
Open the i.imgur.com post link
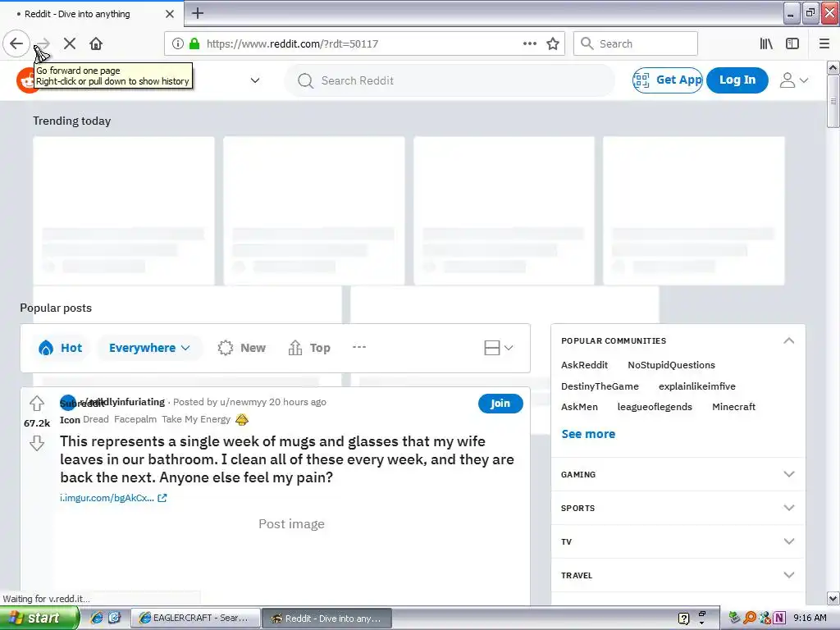[x=113, y=498]
